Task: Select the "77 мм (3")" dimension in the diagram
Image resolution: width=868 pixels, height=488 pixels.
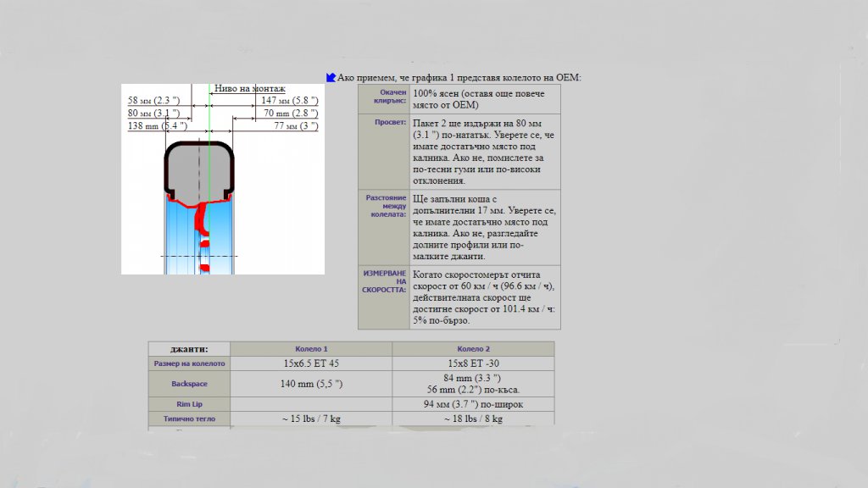Action: click(296, 126)
